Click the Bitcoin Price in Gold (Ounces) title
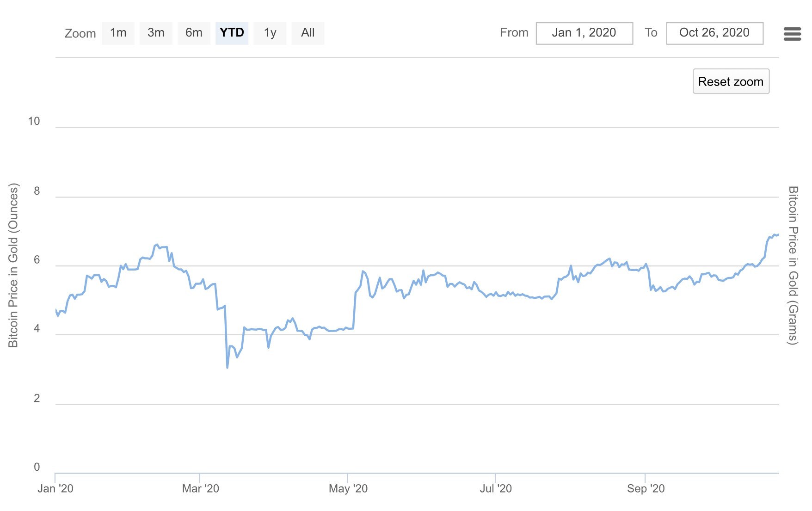 point(13,265)
